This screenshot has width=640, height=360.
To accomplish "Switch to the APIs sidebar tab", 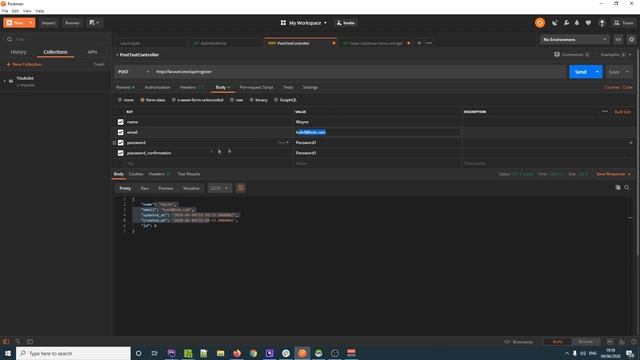I will (x=92, y=52).
